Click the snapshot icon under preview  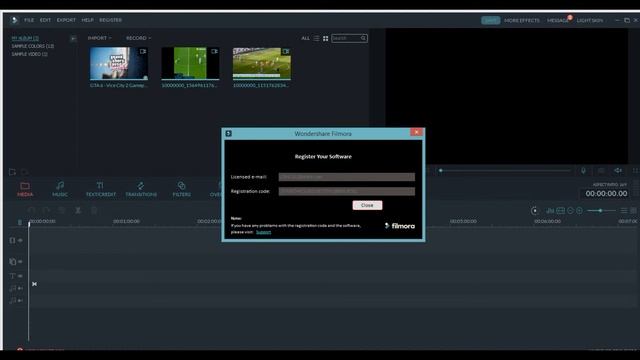point(601,171)
